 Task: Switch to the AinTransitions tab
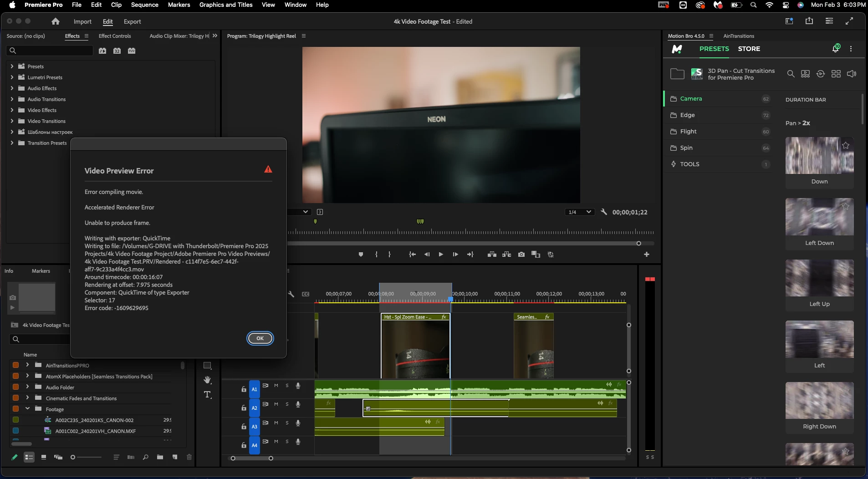739,36
